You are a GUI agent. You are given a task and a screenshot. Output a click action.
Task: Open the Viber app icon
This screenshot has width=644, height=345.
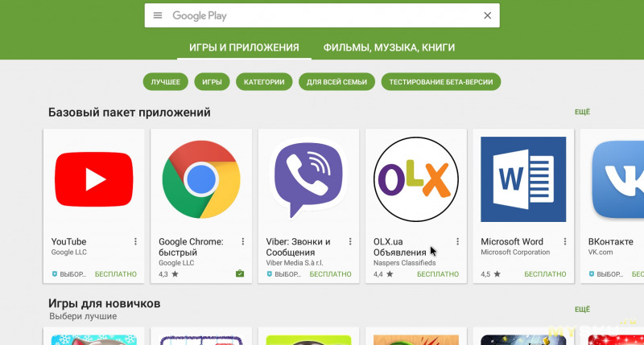point(308,179)
